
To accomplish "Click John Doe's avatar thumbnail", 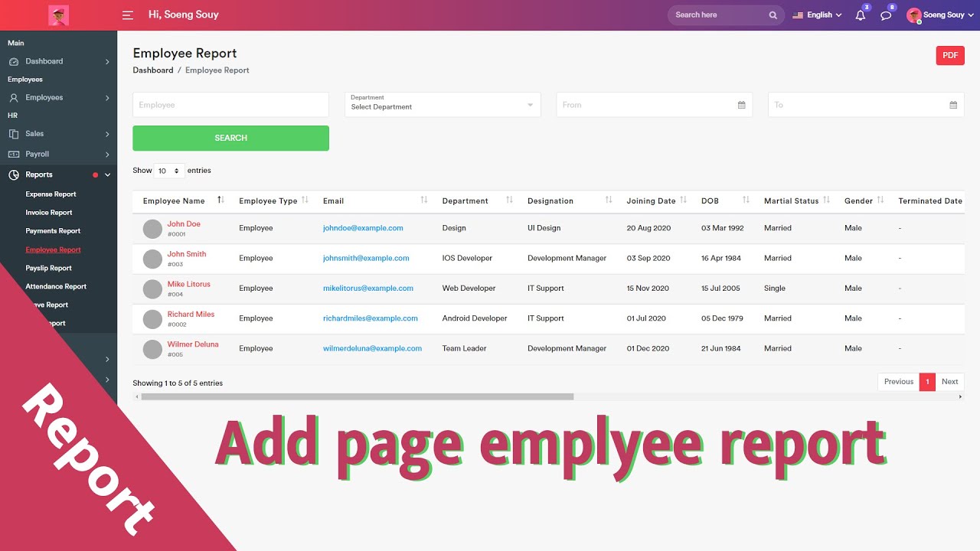I will point(153,229).
